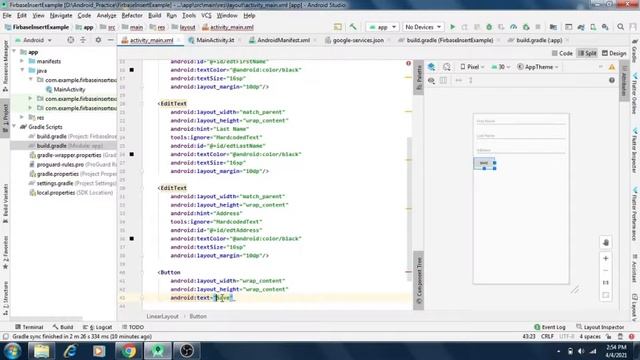640x360 pixels.
Task: Open Pixel device preview dropdown
Action: click(x=472, y=67)
